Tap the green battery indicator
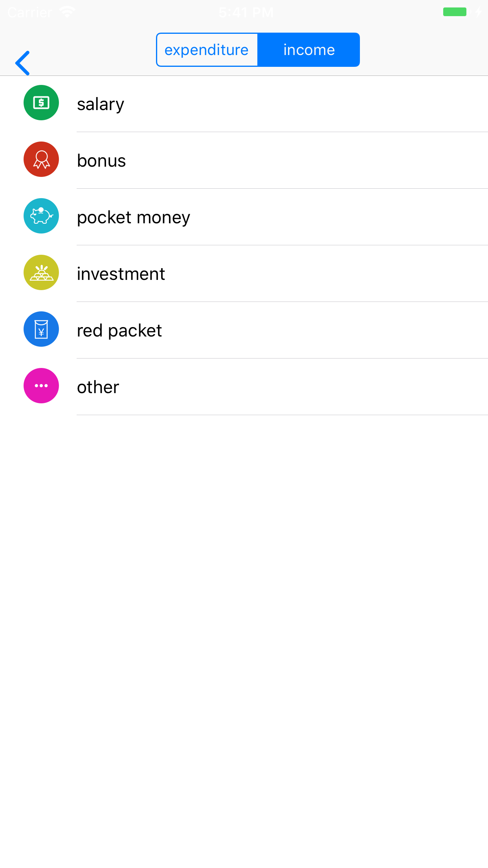The image size is (488, 868). (x=455, y=12)
